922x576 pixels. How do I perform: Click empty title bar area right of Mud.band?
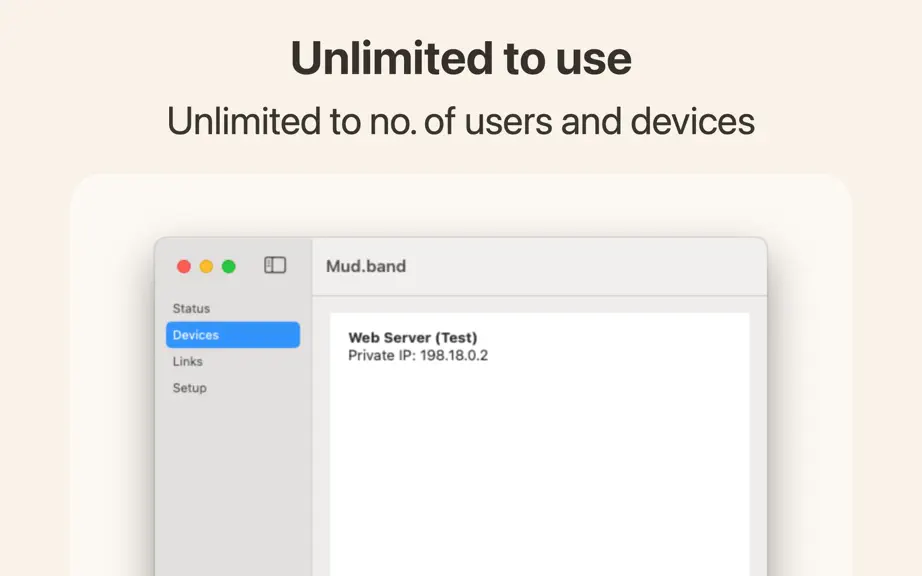[588, 266]
